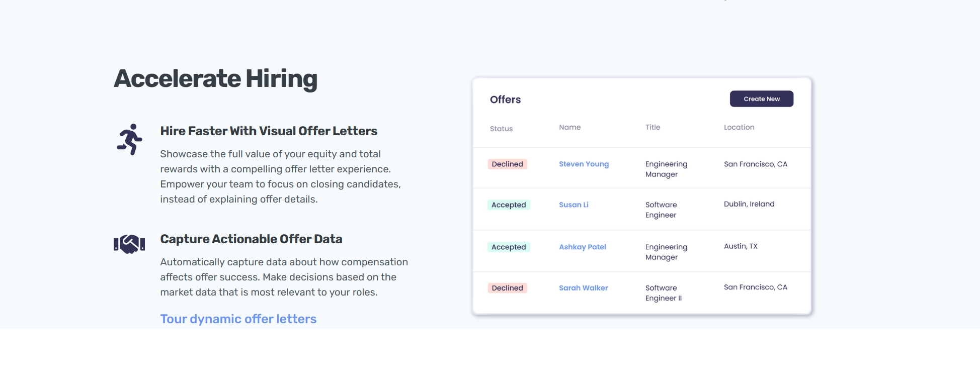Select the Hire Faster With Visual Offer Letters heading

(269, 131)
